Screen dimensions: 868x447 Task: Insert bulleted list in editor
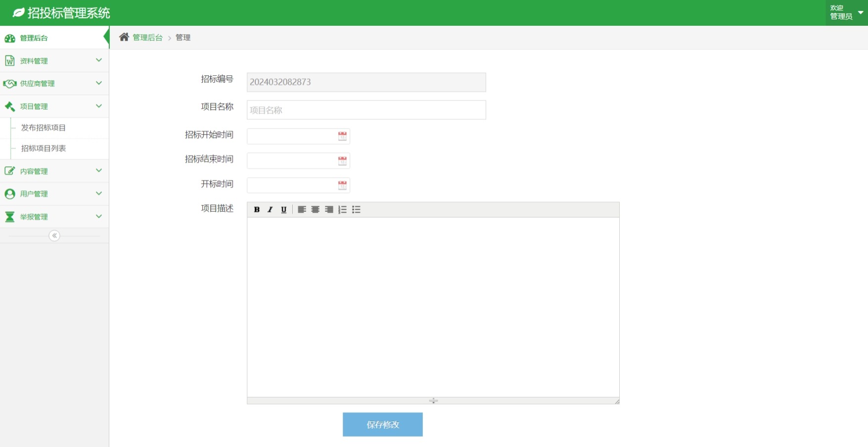pyautogui.click(x=356, y=209)
